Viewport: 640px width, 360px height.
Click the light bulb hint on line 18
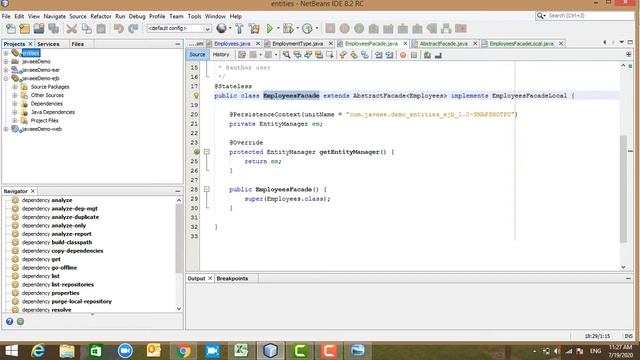[x=196, y=96]
